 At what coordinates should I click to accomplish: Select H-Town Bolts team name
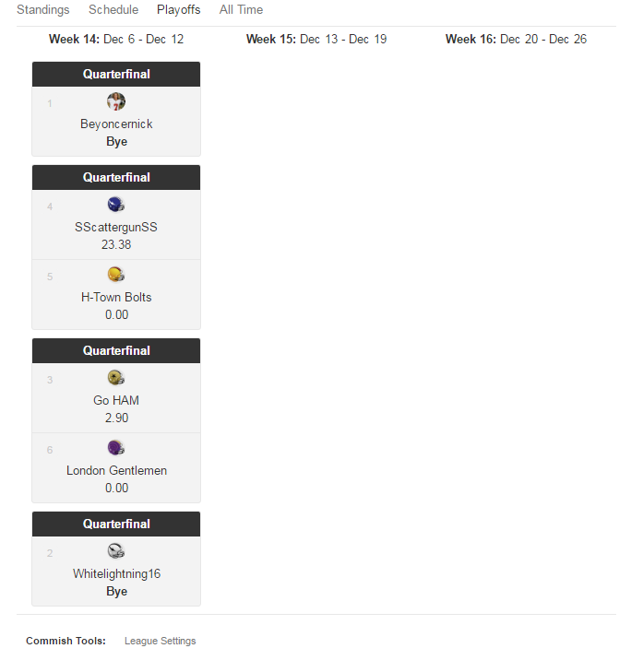pyautogui.click(x=116, y=297)
